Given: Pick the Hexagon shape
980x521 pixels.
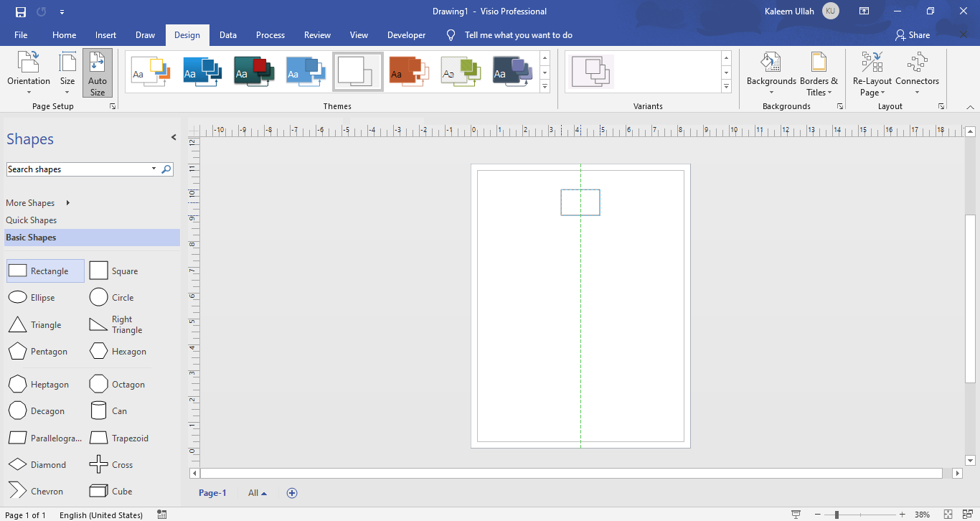Looking at the screenshot, I should coord(118,351).
